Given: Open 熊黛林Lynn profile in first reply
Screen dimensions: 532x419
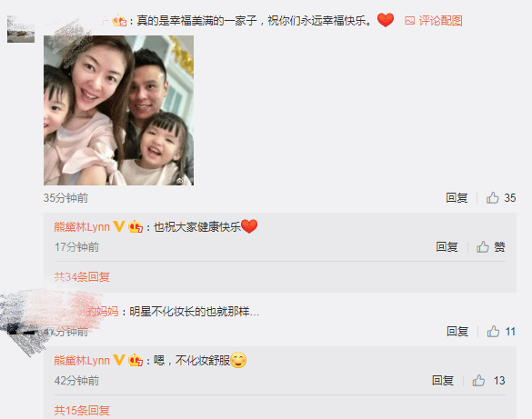Looking at the screenshot, I should pyautogui.click(x=82, y=227).
